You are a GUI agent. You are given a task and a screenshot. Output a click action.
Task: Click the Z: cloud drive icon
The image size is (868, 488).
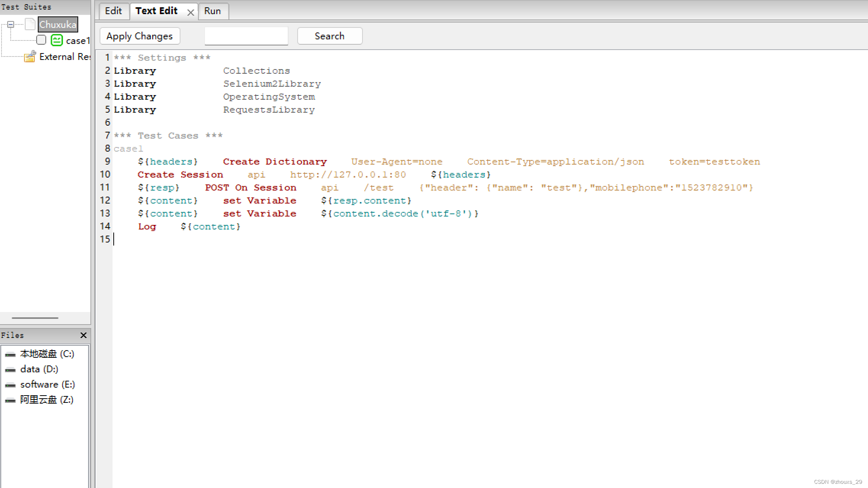10,400
